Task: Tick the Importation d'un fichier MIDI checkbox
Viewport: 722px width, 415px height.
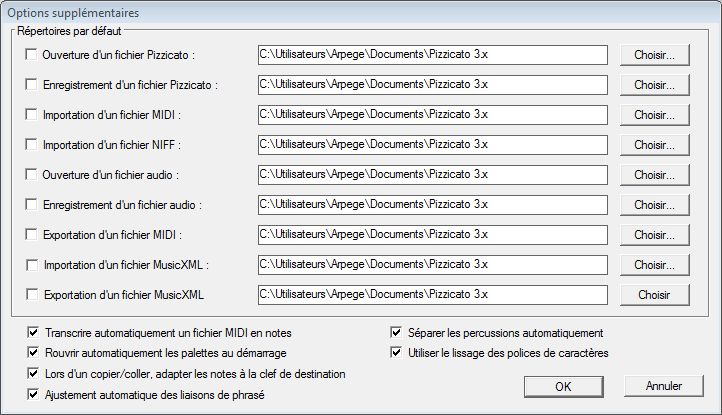Action: (31, 114)
